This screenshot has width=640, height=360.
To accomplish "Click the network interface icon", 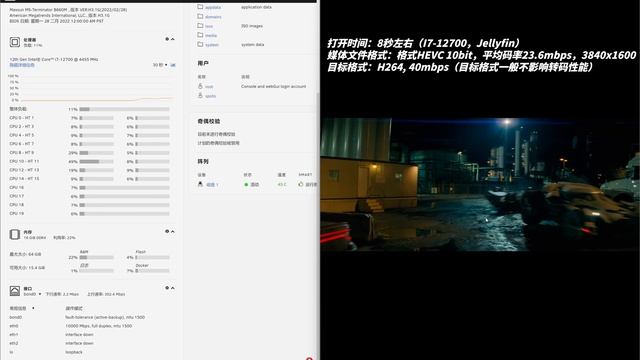I will [15, 291].
